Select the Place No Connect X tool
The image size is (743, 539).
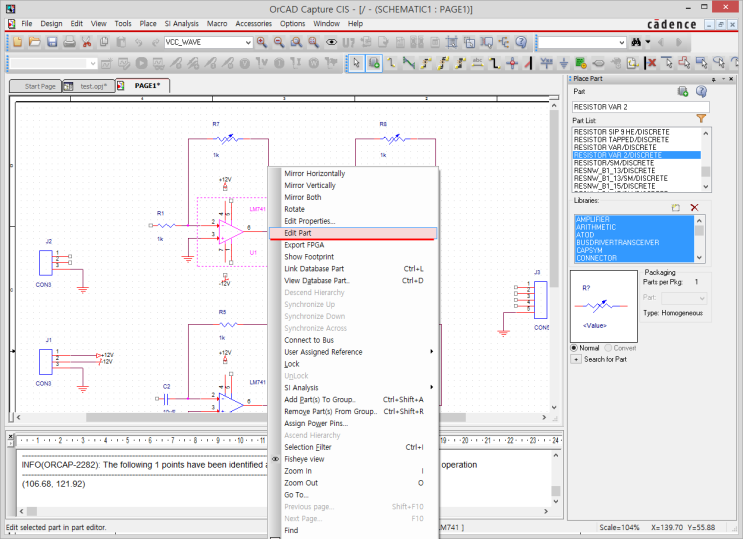[652, 63]
